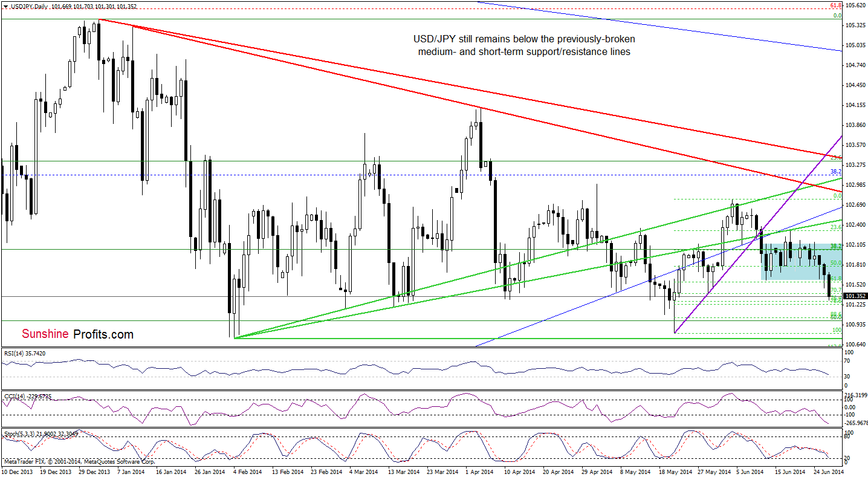Click the 104.740 price axis label

tap(855, 65)
